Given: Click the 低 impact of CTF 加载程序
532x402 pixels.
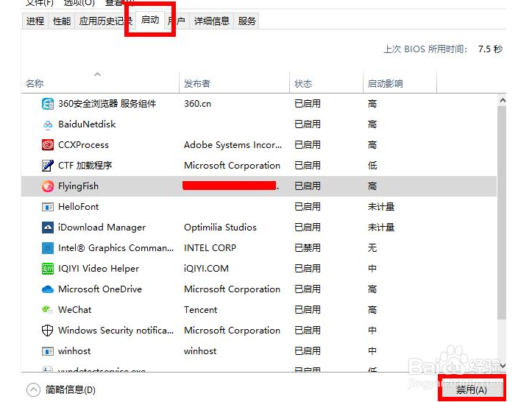Looking at the screenshot, I should (x=372, y=166).
